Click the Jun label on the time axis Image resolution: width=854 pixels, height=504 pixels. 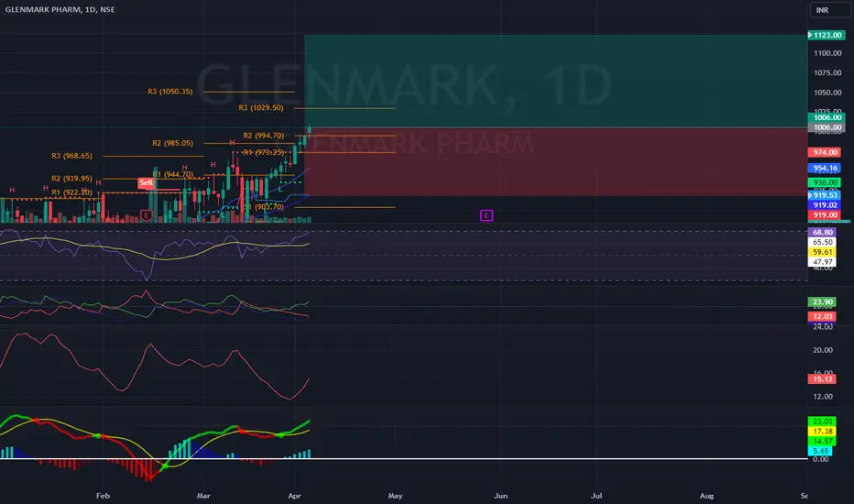click(500, 495)
